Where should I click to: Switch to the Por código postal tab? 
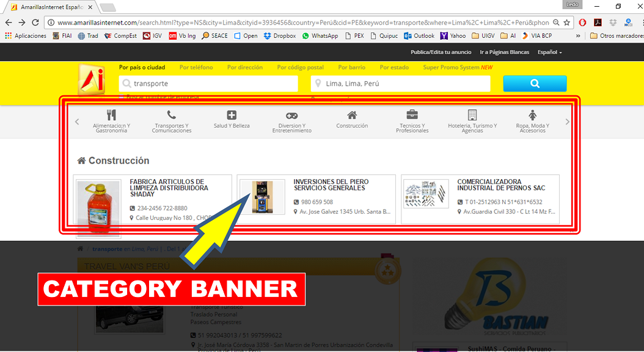300,67
